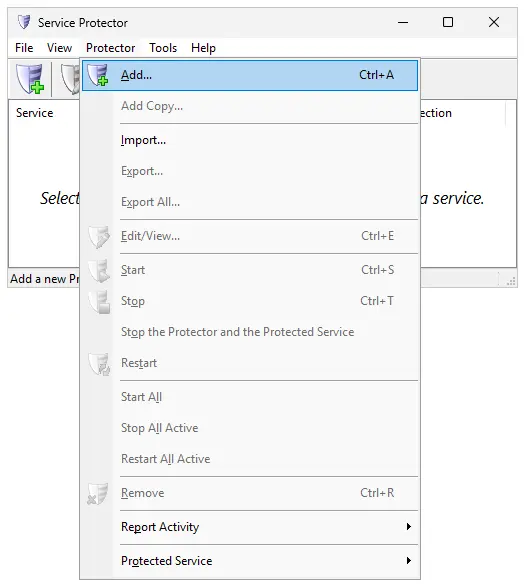Open the Tools menu
The height and width of the screenshot is (586, 525).
coord(163,48)
